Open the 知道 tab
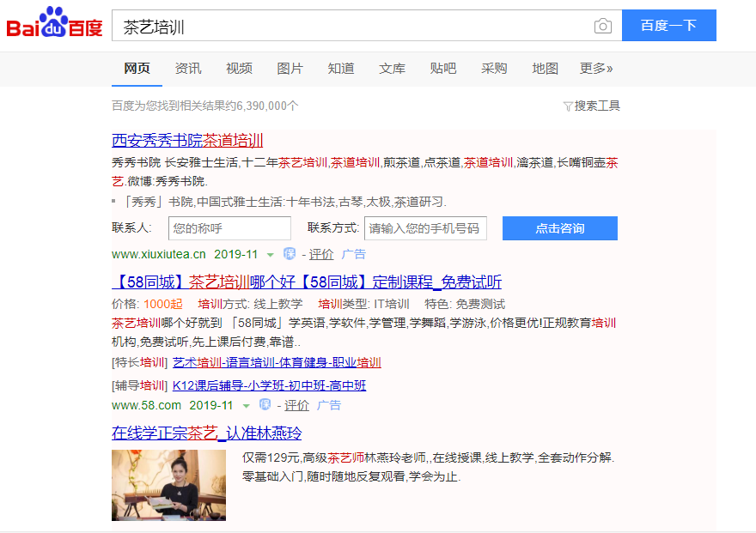Image resolution: width=756 pixels, height=533 pixels. 341,69
